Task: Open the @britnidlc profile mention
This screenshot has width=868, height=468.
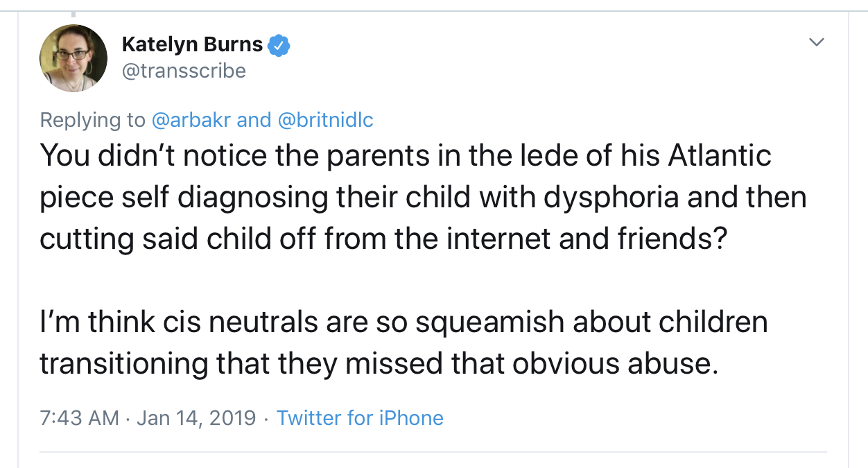Action: pyautogui.click(x=325, y=120)
